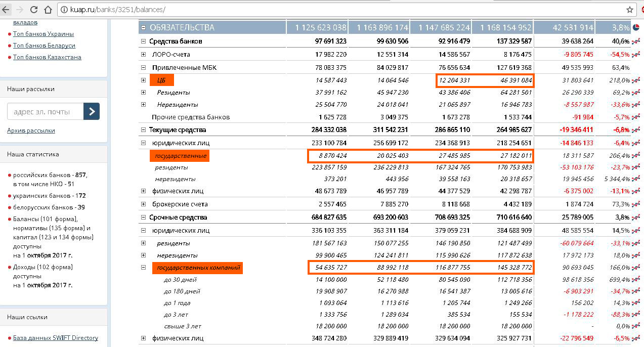Image resolution: width=644 pixels, height=347 pixels.
Task: Click the chart icon in ЛОРО-счета row
Action: pos(635,55)
